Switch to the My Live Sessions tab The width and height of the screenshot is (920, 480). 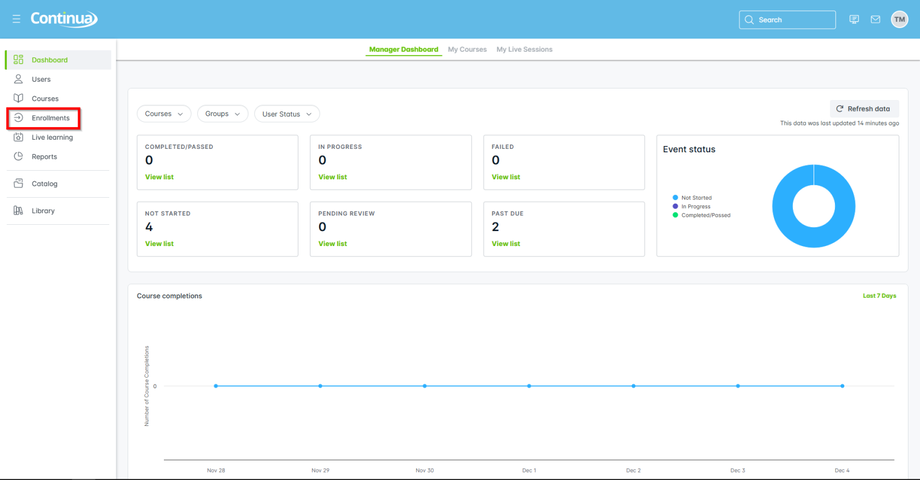(x=524, y=49)
